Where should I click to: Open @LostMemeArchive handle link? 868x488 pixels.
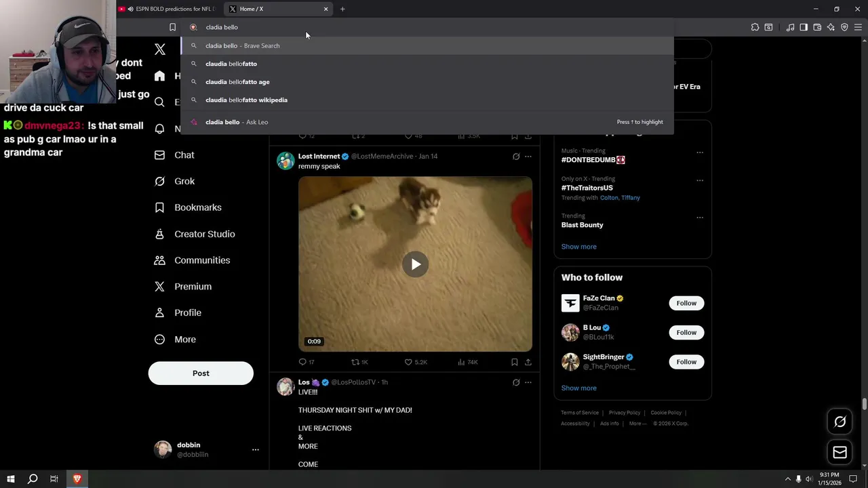pos(382,157)
